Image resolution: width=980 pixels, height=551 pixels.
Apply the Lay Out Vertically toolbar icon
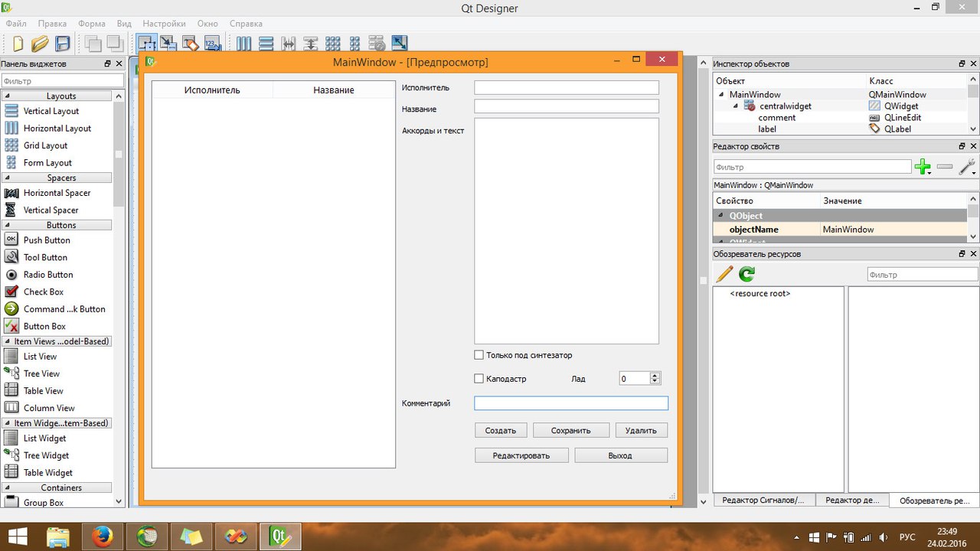(266, 44)
